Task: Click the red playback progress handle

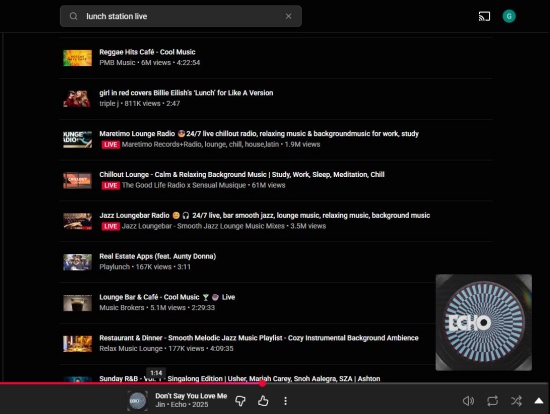Action: tap(262, 383)
